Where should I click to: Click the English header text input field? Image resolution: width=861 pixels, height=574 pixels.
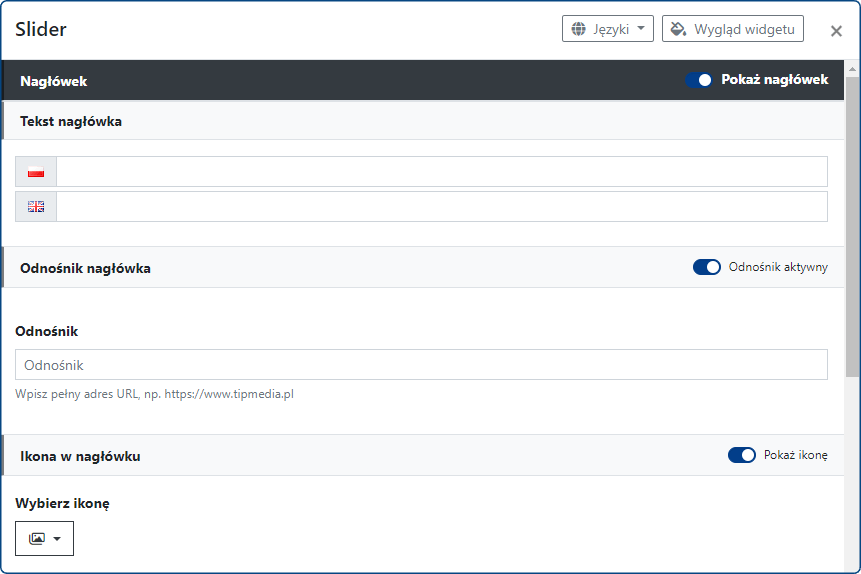pos(441,207)
